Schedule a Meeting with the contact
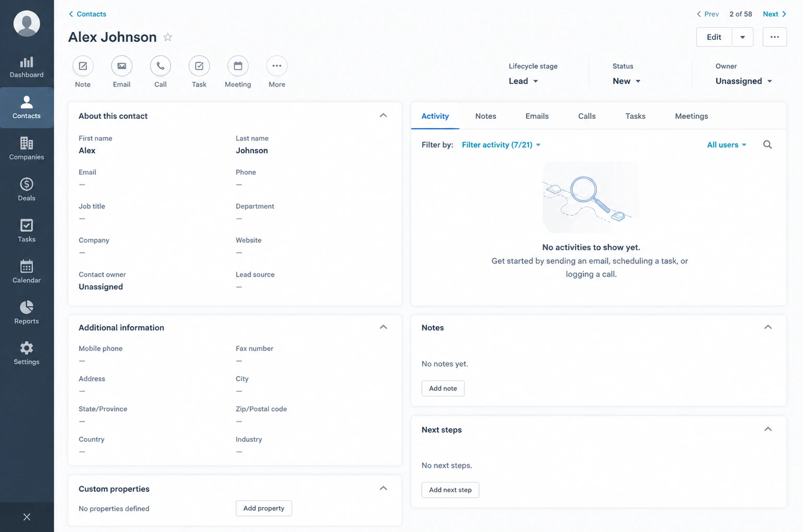Image resolution: width=803 pixels, height=532 pixels. (x=238, y=66)
